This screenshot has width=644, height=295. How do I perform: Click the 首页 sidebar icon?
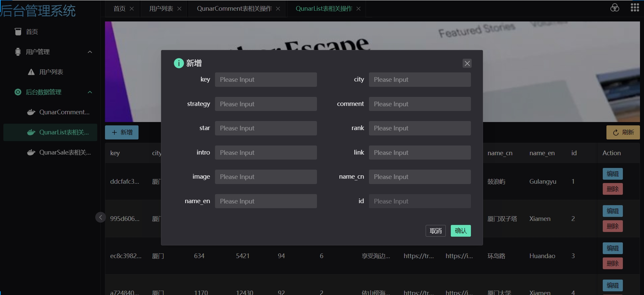tap(18, 32)
